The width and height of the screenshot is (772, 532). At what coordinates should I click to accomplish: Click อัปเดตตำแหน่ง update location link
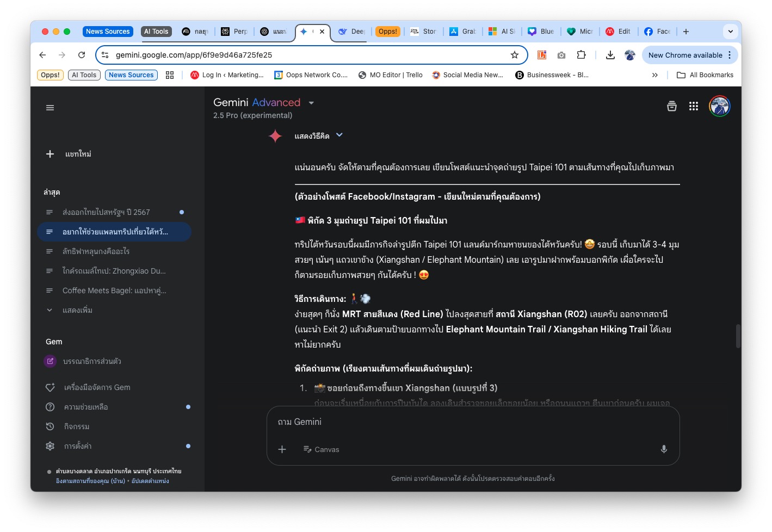pos(150,481)
